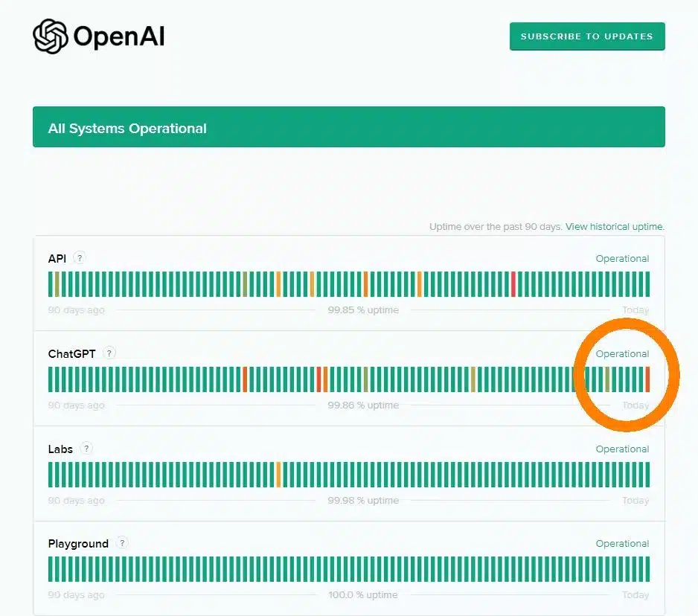Click "Uptime over the past 90 days." text
Viewport: 698px width, 616px height.
click(x=496, y=227)
